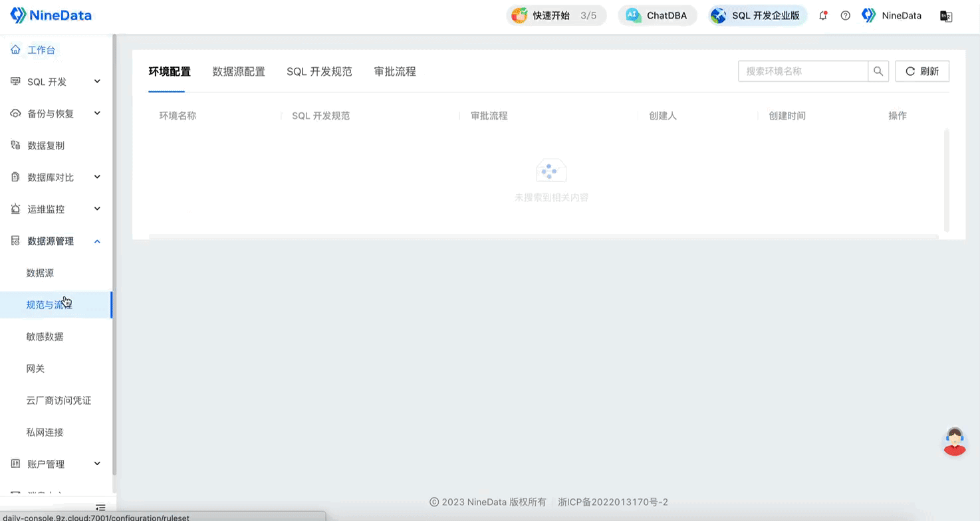Click the 未搜索到相关内容 empty message

(552, 197)
